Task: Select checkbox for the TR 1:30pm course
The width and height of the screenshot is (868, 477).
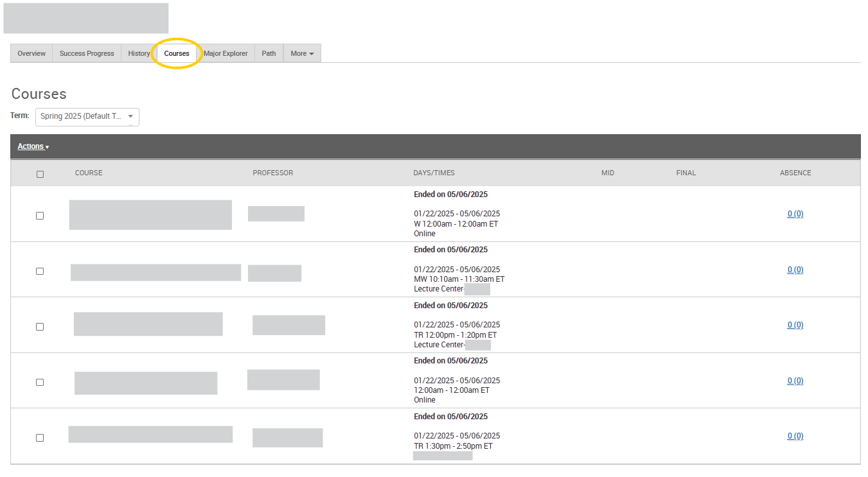Action: pos(40,438)
